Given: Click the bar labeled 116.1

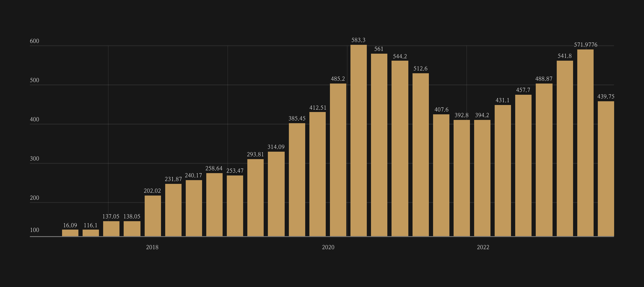Looking at the screenshot, I should coord(91,233).
